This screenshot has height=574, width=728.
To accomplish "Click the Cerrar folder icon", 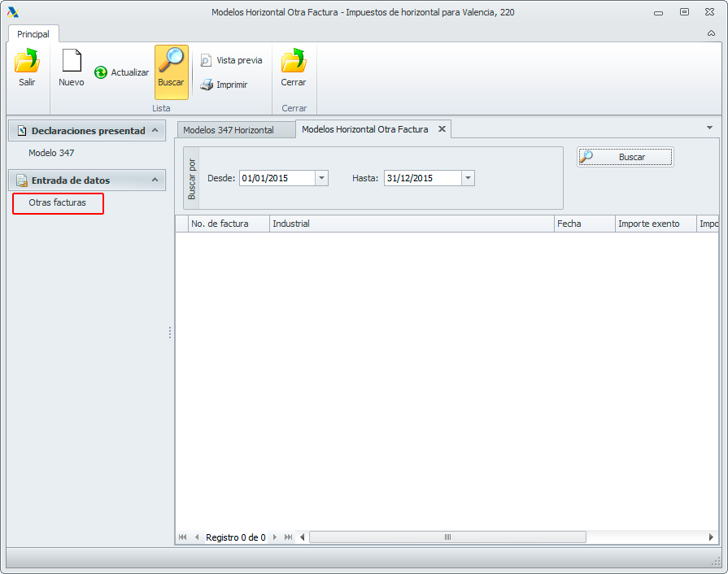I will coord(294,61).
